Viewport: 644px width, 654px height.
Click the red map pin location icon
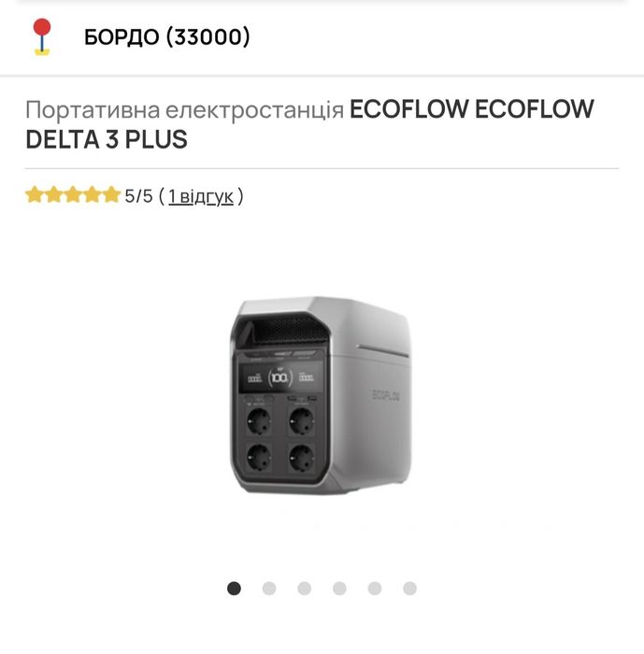[42, 36]
